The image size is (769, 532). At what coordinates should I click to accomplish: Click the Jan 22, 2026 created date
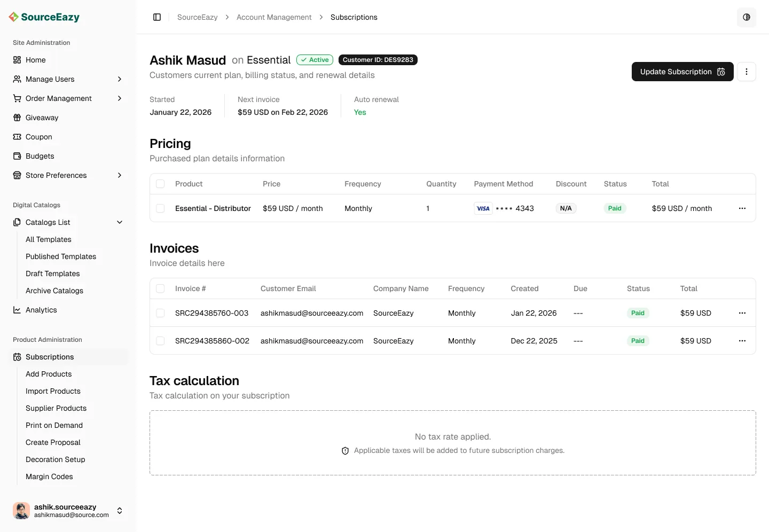coord(534,313)
